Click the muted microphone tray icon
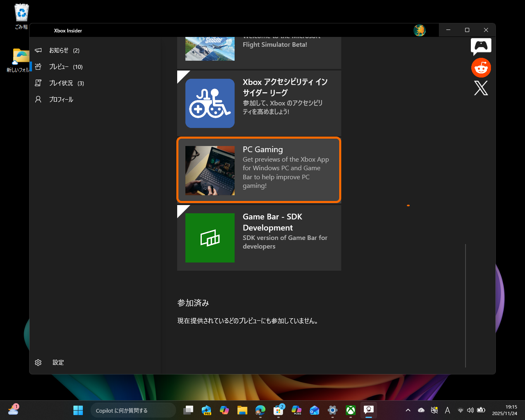This screenshot has height=420, width=525. point(434,410)
